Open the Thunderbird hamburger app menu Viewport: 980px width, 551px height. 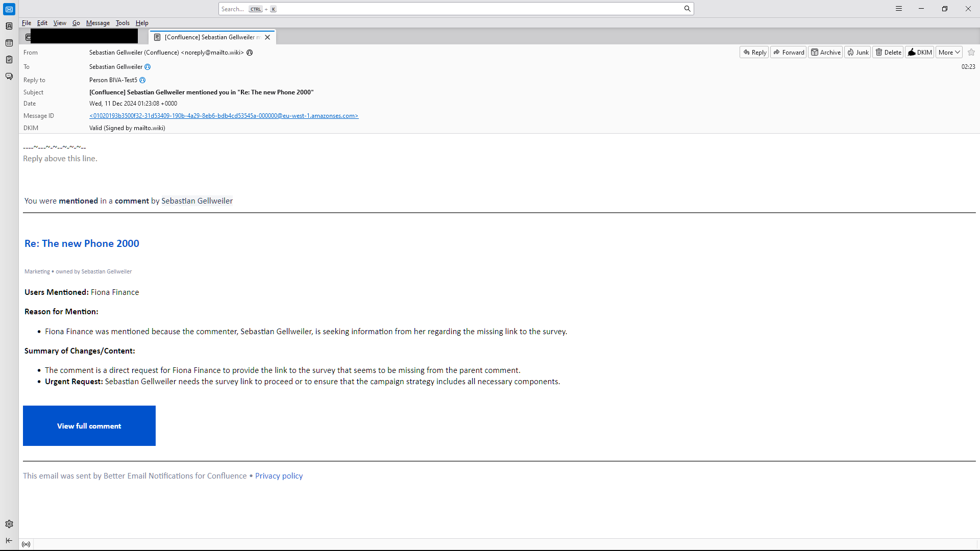click(x=899, y=9)
